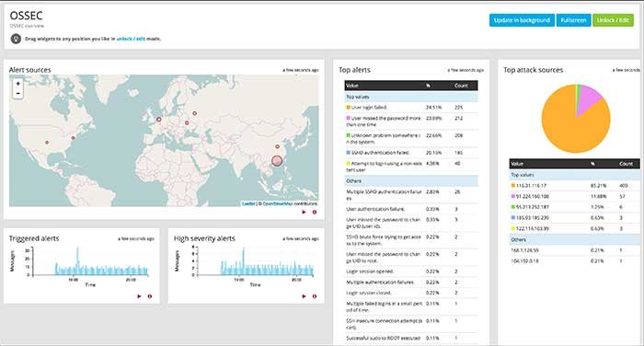
Task: Click the red circle icon in High severity alerts
Action: tap(315, 296)
